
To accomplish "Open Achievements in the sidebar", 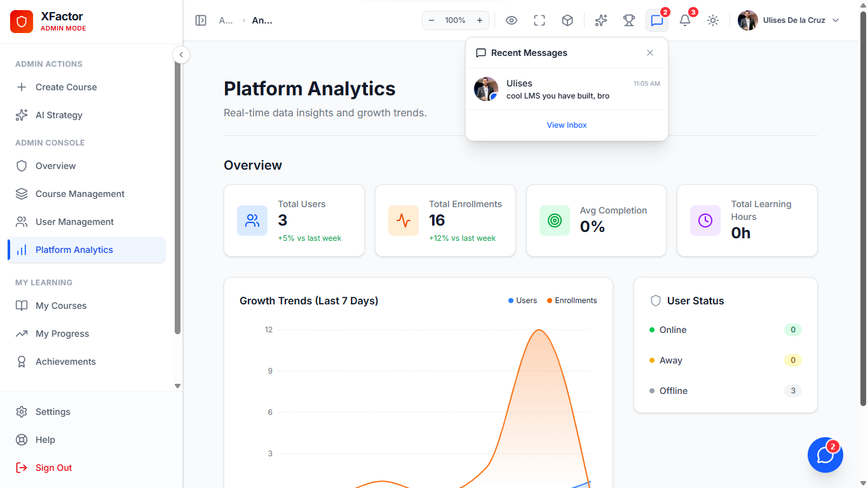I will pyautogui.click(x=86, y=362).
